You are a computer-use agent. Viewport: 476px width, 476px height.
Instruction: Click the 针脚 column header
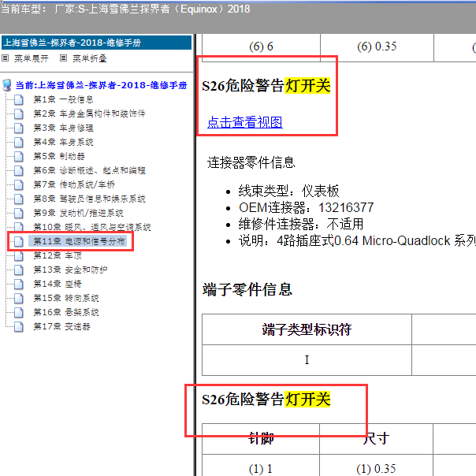pyautogui.click(x=261, y=438)
